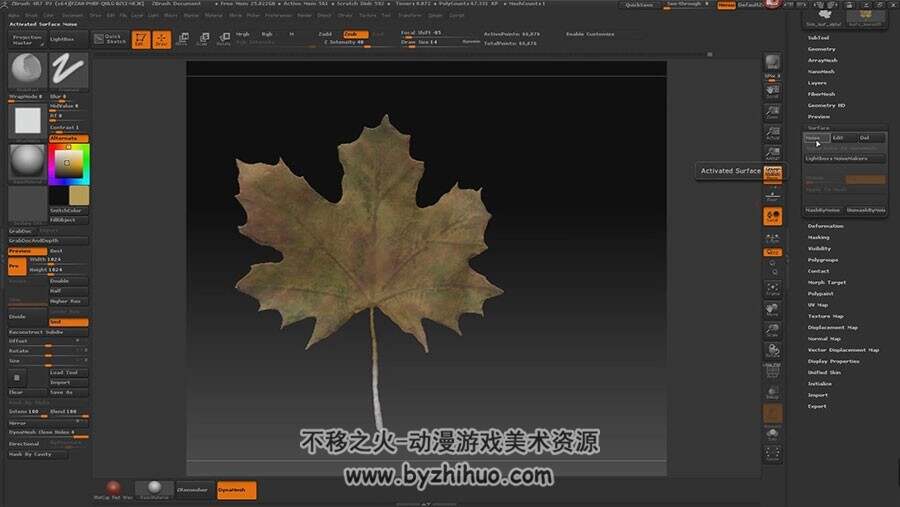The width and height of the screenshot is (900, 507).
Task: Select the Draw mode icon
Action: 161,40
